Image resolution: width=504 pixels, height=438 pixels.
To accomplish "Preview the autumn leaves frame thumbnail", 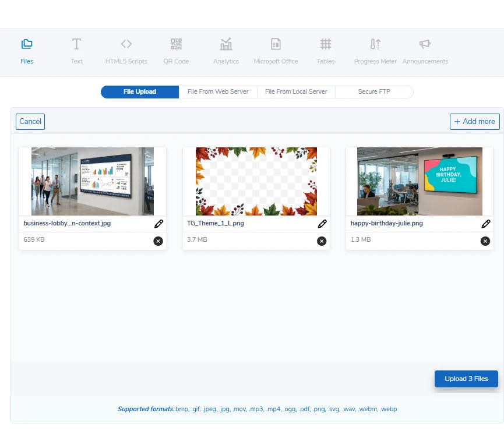I will pos(256,181).
